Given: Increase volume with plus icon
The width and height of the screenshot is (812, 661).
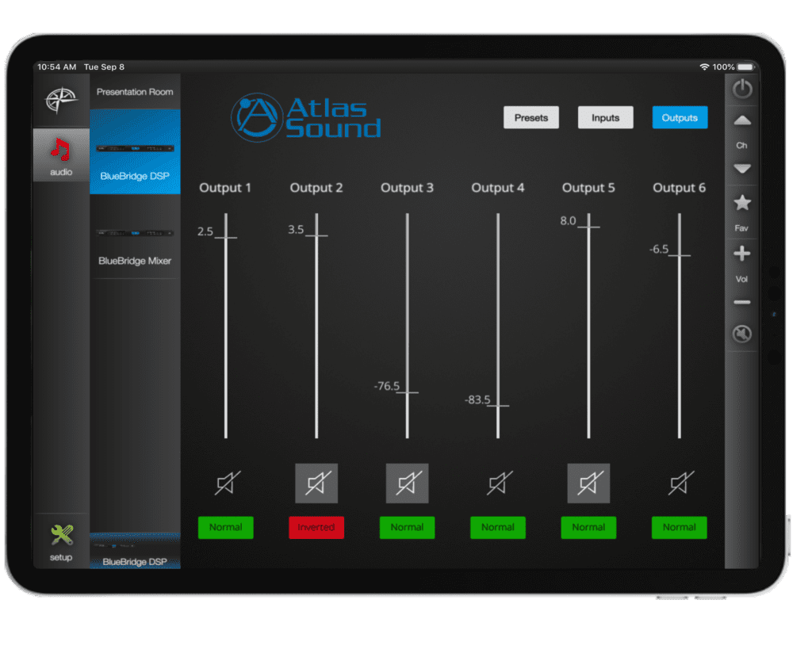Looking at the screenshot, I should tap(742, 254).
